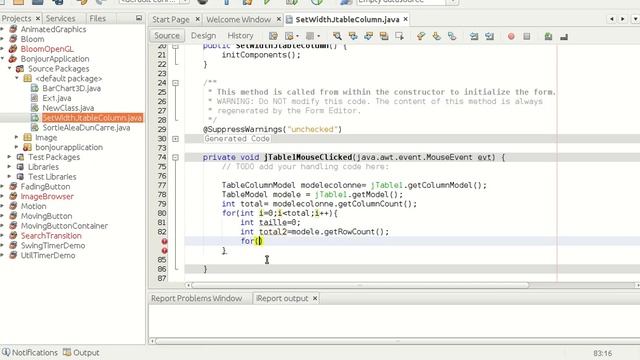The width and height of the screenshot is (640, 360).
Task: Open the Welcome Window tab
Action: pyautogui.click(x=238, y=19)
